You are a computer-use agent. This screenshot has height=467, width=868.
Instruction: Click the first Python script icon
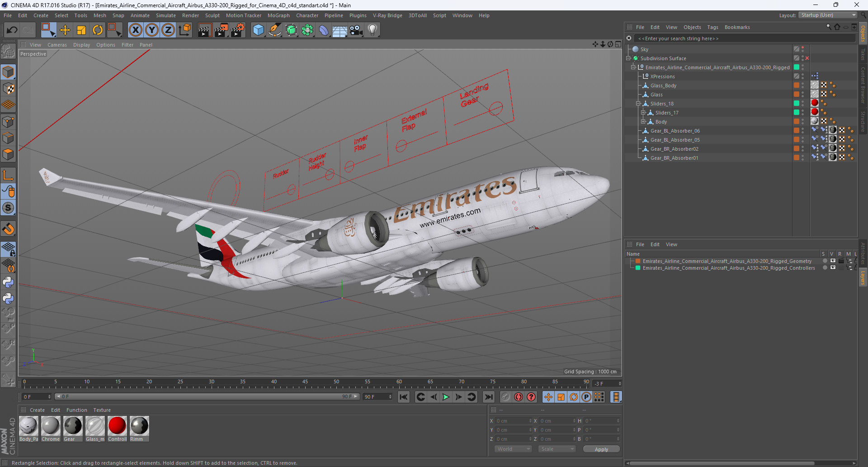coord(8,282)
